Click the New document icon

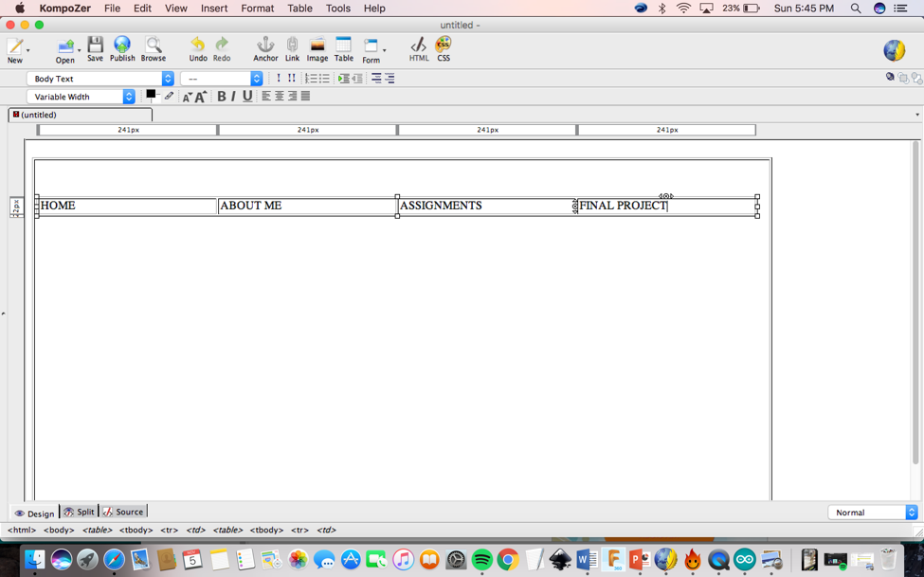pos(15,46)
